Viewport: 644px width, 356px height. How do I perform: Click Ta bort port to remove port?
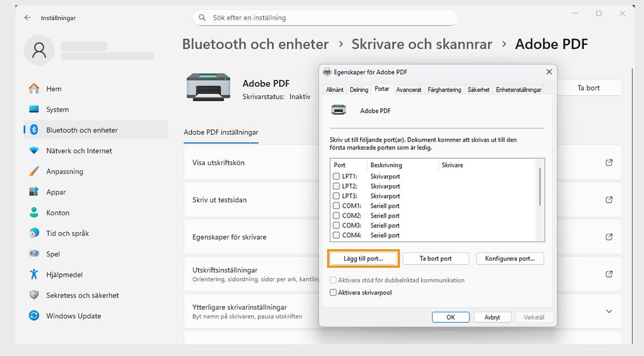click(x=435, y=258)
